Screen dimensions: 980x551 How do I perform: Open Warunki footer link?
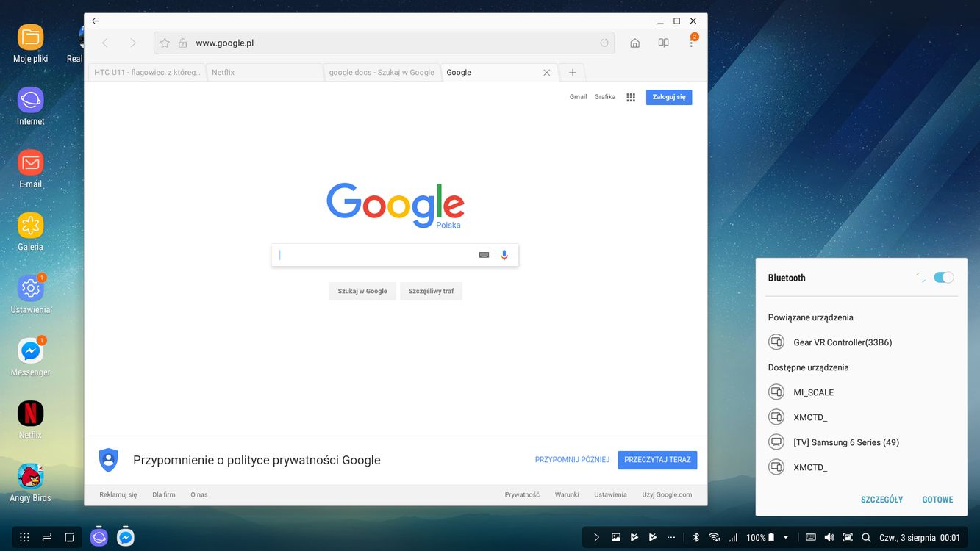567,495
